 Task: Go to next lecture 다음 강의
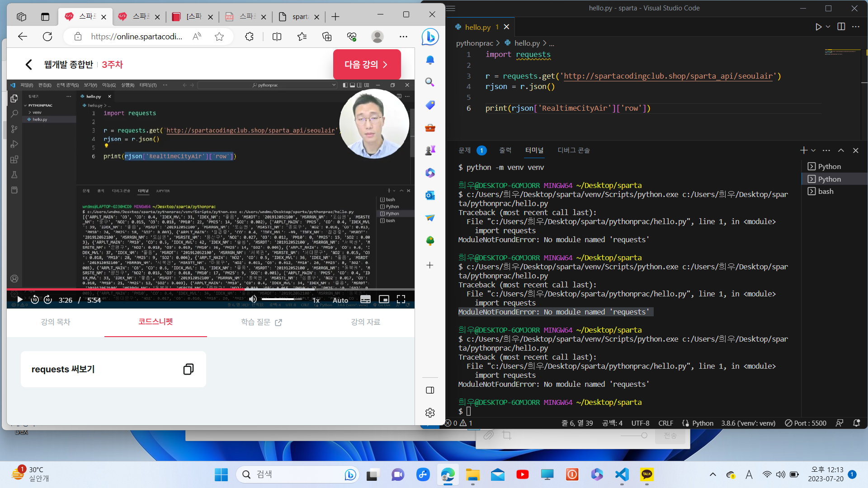pyautogui.click(x=367, y=65)
